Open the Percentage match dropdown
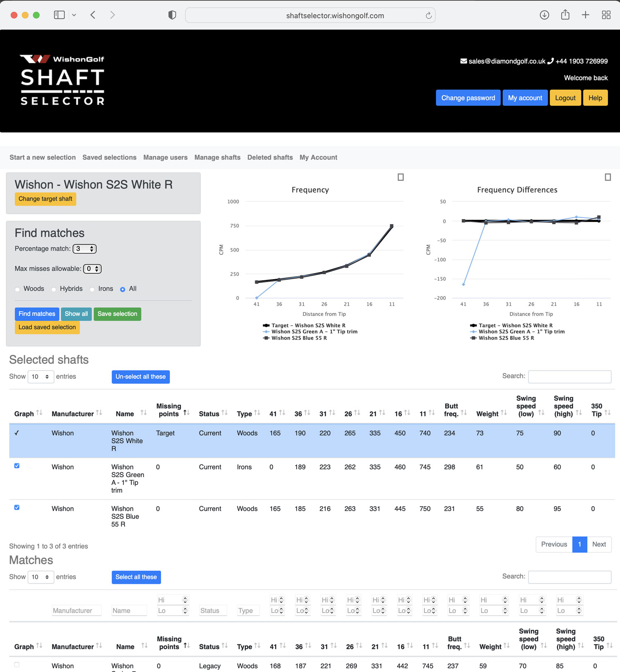620x672 pixels. [85, 249]
